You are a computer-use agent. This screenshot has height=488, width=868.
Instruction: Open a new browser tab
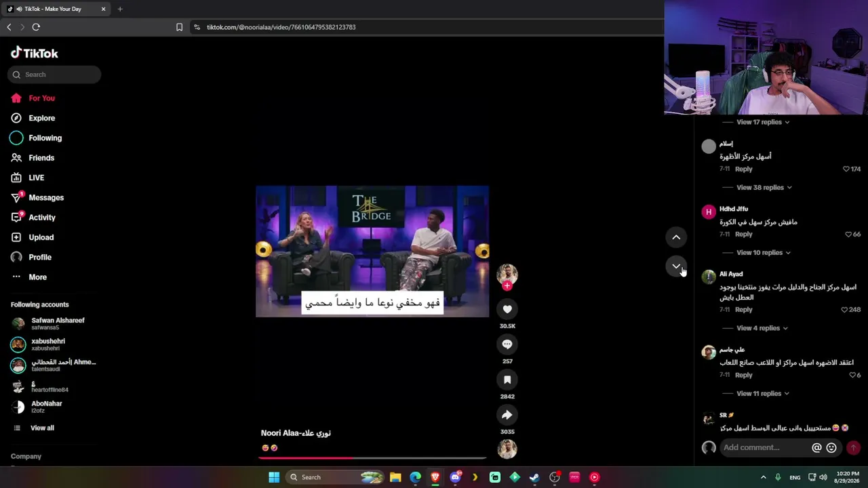click(x=120, y=9)
